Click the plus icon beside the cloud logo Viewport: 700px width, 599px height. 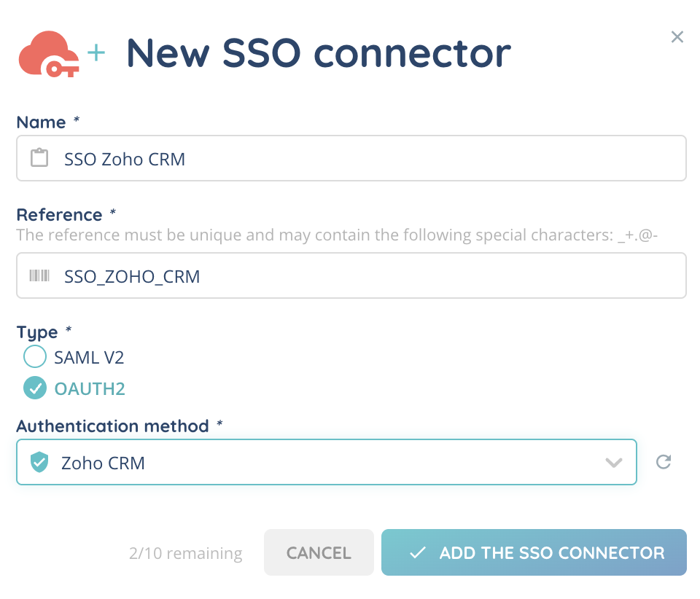[96, 52]
